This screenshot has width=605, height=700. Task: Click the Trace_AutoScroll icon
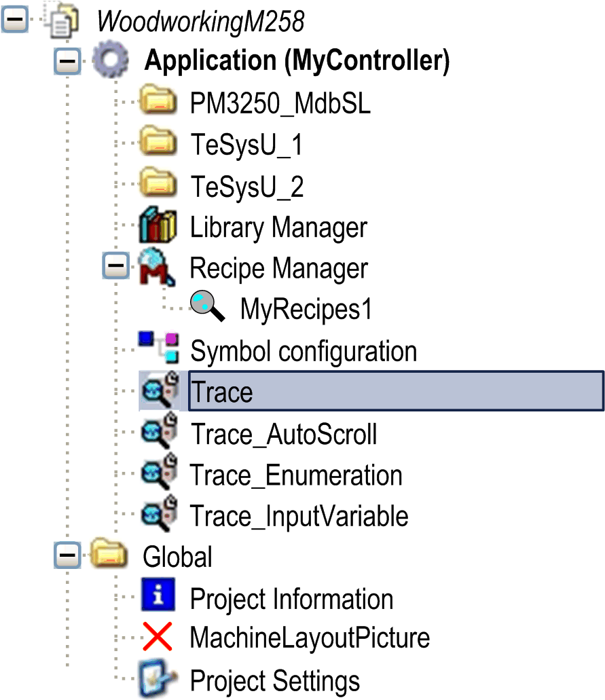tap(159, 433)
